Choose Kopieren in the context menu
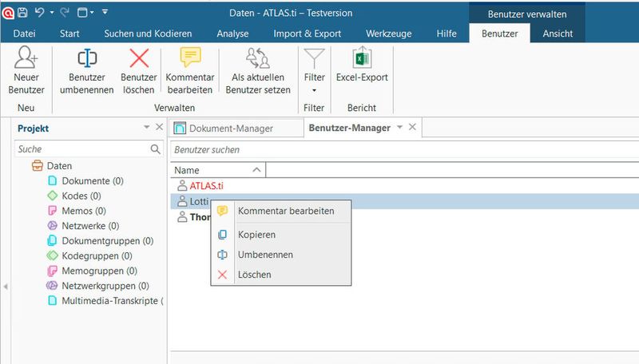Screen dimensions: 639x364 [x=281, y=235]
